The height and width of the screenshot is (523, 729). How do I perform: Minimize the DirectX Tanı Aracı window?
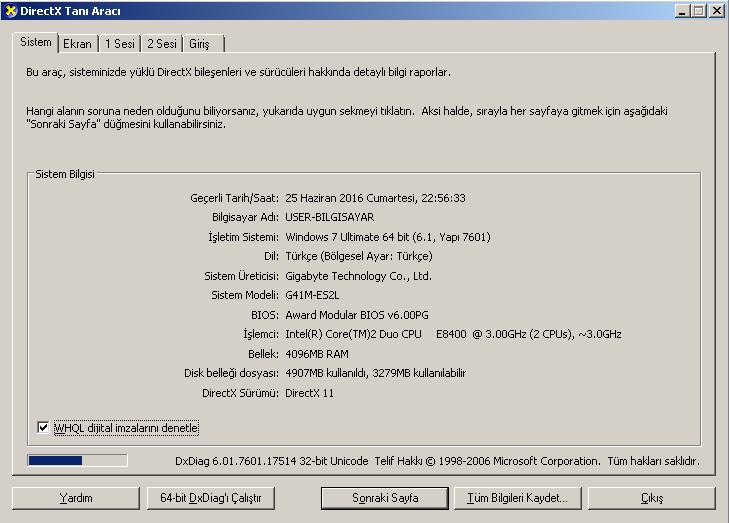(682, 11)
